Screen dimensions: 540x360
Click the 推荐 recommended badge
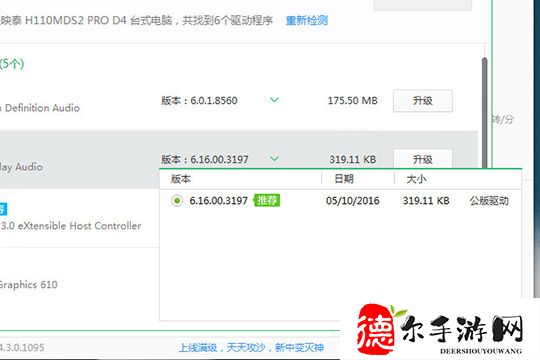(267, 200)
